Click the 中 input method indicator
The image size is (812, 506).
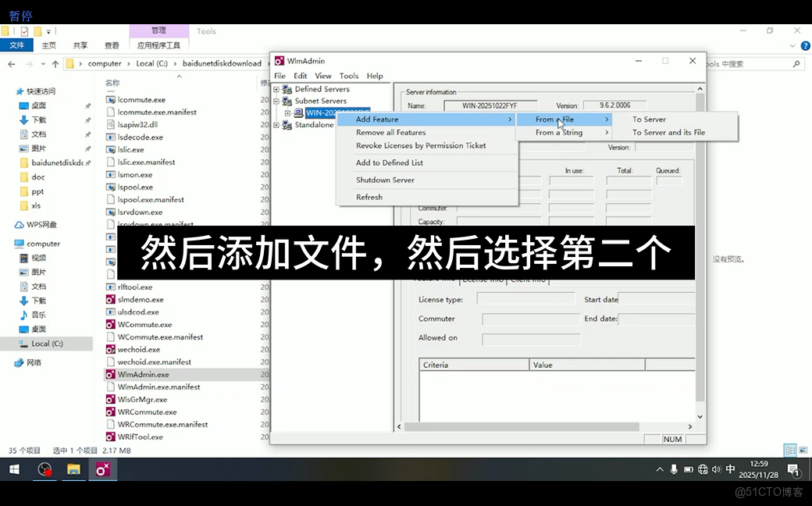pyautogui.click(x=730, y=469)
